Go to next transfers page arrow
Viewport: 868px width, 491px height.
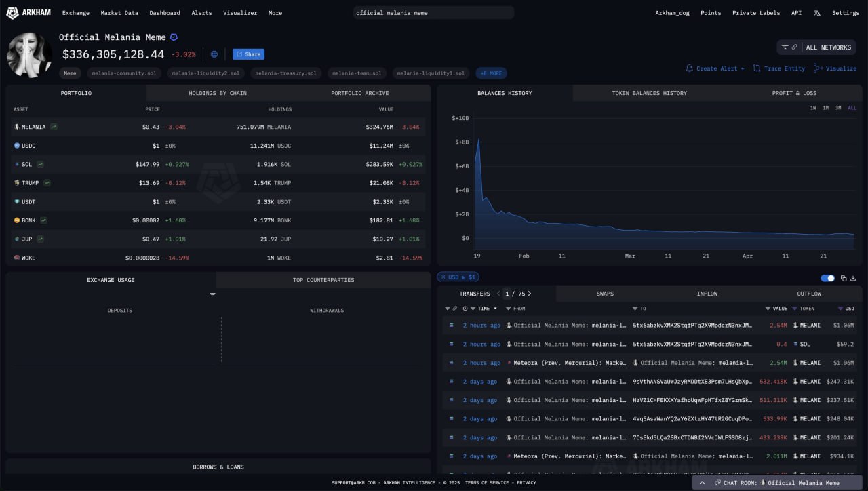click(x=530, y=294)
